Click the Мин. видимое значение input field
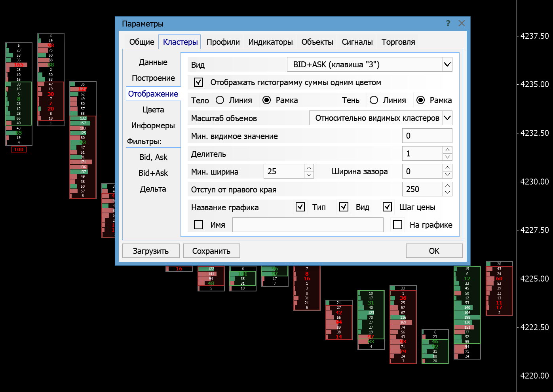Image resolution: width=553 pixels, height=392 pixels. click(427, 136)
